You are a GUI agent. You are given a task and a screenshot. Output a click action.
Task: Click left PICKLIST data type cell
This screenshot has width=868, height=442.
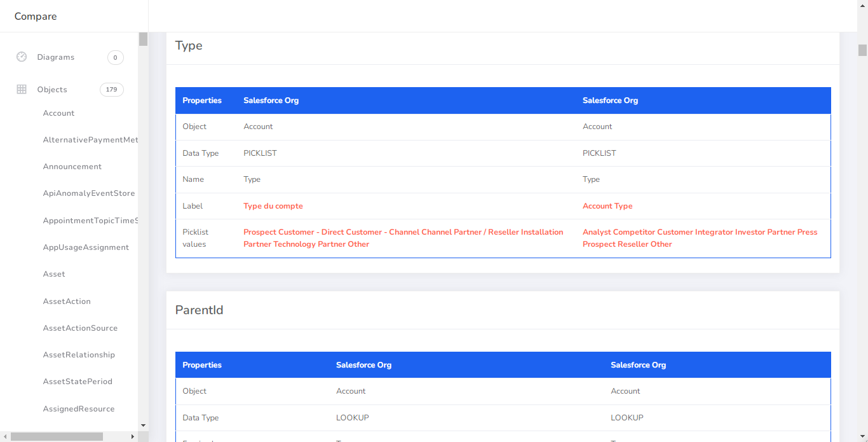(260, 153)
